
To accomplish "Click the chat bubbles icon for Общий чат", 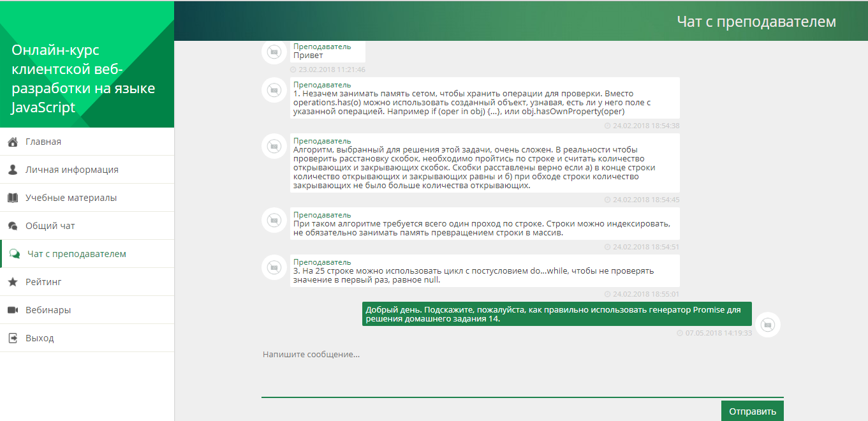I will click(12, 226).
